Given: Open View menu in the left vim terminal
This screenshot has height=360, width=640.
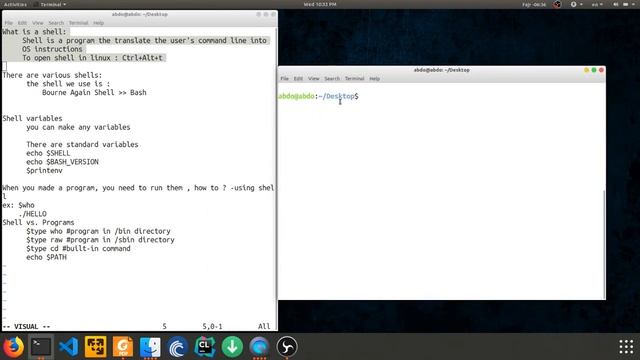Looking at the screenshot, I should tap(38, 23).
